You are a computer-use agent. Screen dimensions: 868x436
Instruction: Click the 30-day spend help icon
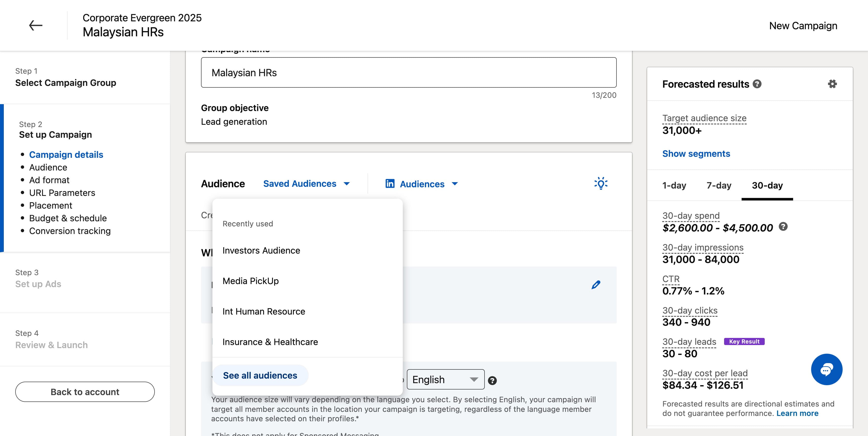(783, 226)
